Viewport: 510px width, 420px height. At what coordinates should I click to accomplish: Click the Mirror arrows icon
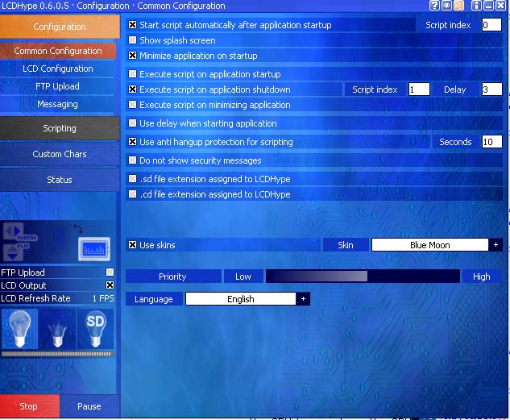pos(13,231)
